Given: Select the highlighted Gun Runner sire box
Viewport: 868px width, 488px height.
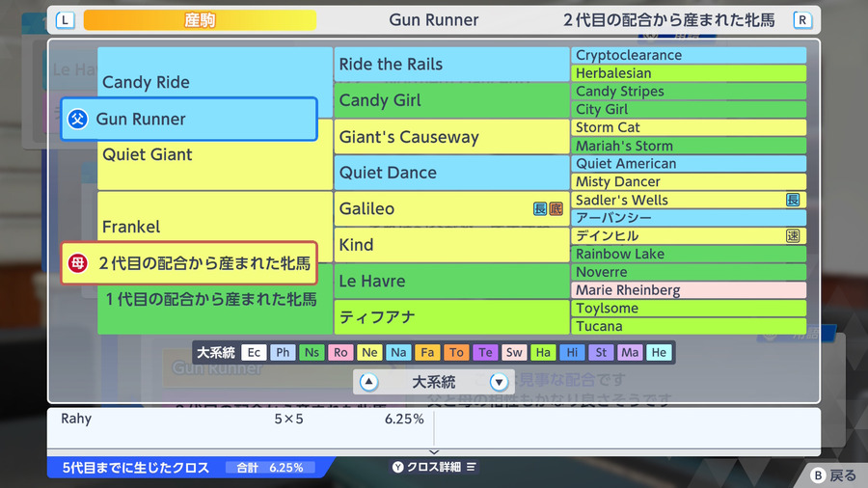Looking at the screenshot, I should (x=189, y=119).
